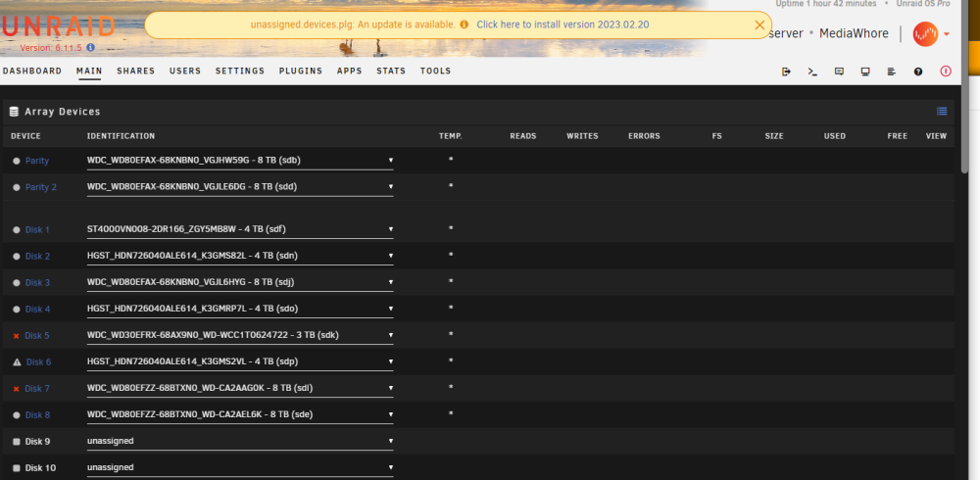
Task: Click the logout icon in the toolbar
Action: coord(786,72)
